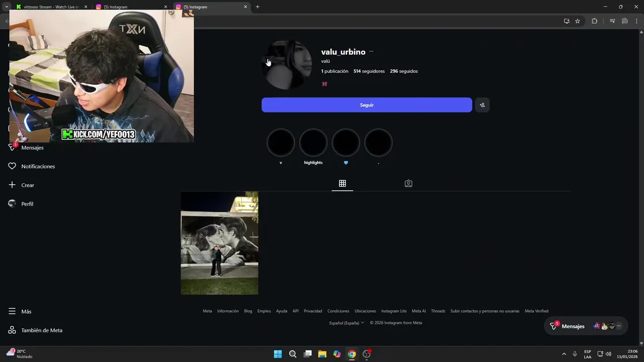Open File Explorer from taskbar

(322, 354)
